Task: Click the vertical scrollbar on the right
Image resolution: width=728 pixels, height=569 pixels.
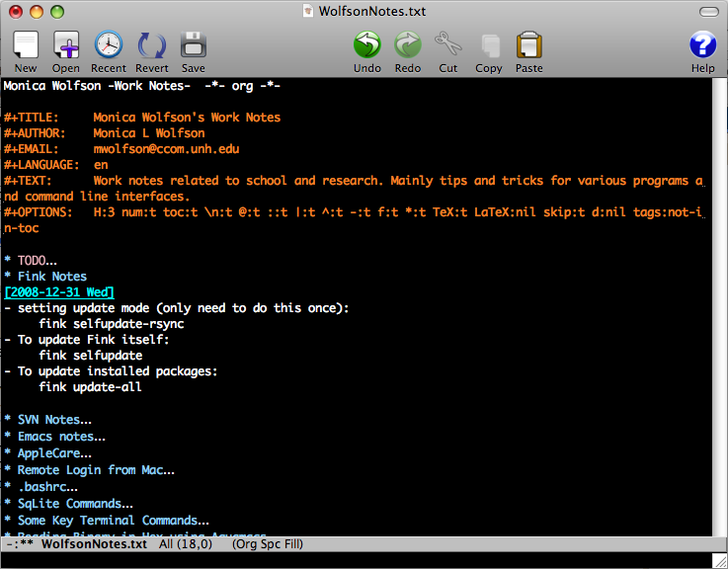Action: [x=720, y=306]
